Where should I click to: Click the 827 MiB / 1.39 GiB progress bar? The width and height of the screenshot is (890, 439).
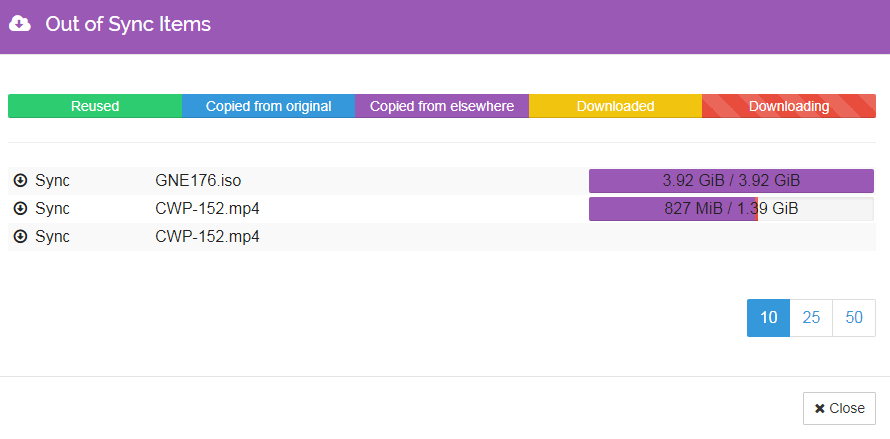pos(731,209)
